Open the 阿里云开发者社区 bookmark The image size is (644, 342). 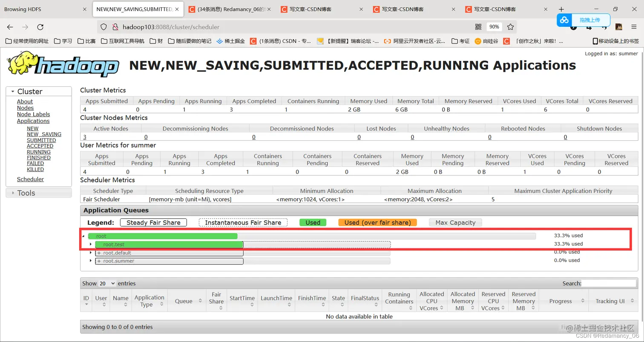(415, 41)
